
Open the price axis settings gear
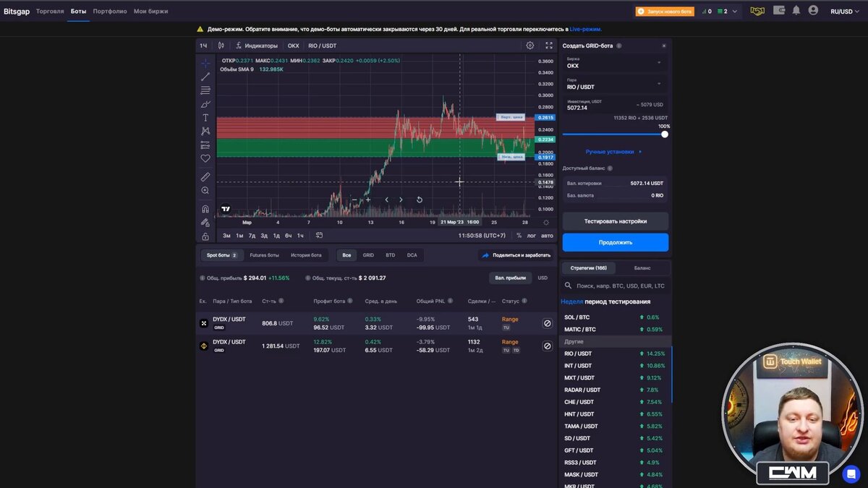tap(546, 223)
